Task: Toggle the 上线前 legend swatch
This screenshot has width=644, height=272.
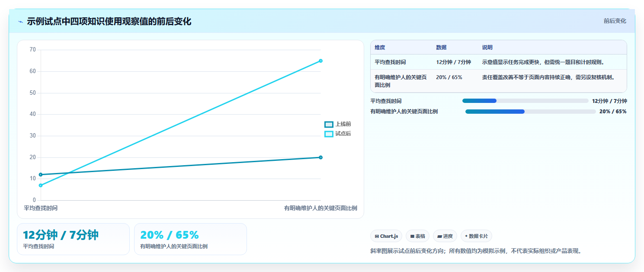Action: point(329,124)
